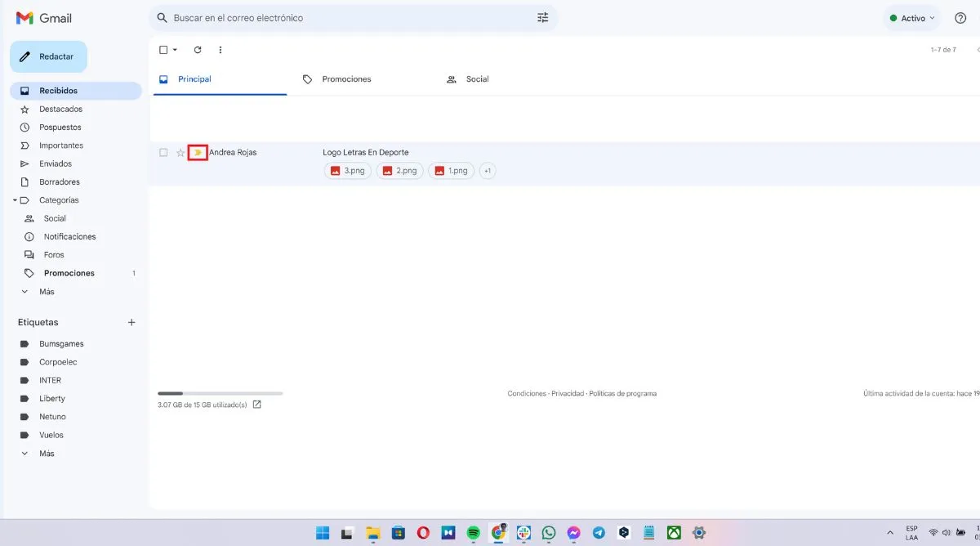
Task: Switch to the Social tab
Action: click(x=478, y=79)
